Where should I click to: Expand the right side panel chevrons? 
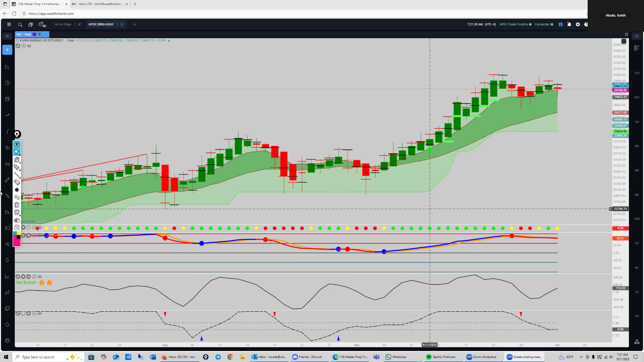[637, 36]
